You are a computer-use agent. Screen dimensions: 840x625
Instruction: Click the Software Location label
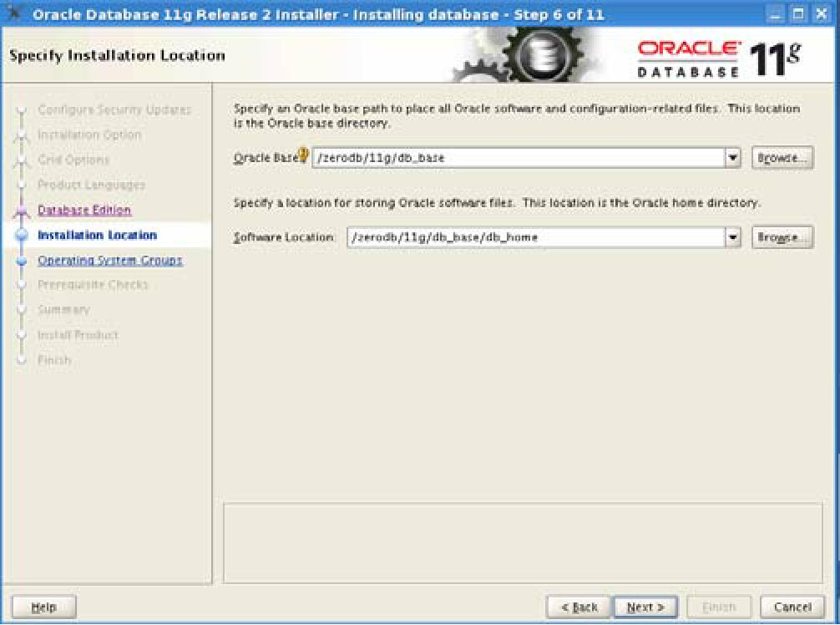284,237
